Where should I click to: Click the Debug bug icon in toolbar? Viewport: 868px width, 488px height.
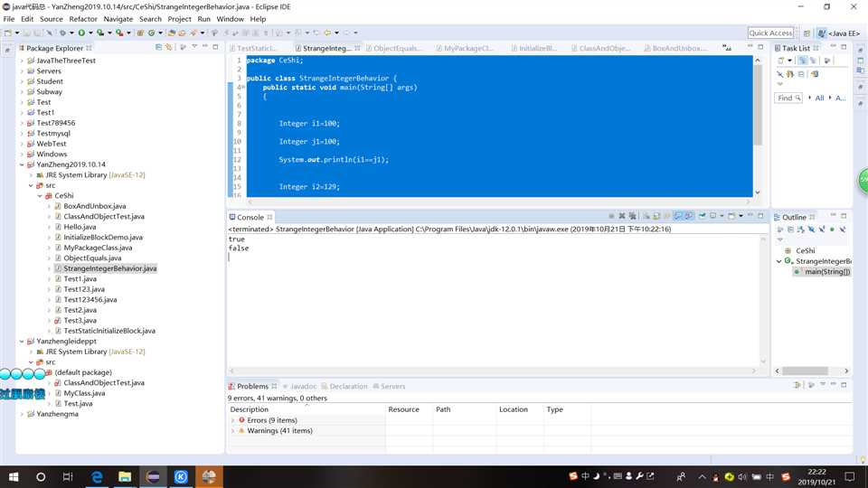click(62, 33)
